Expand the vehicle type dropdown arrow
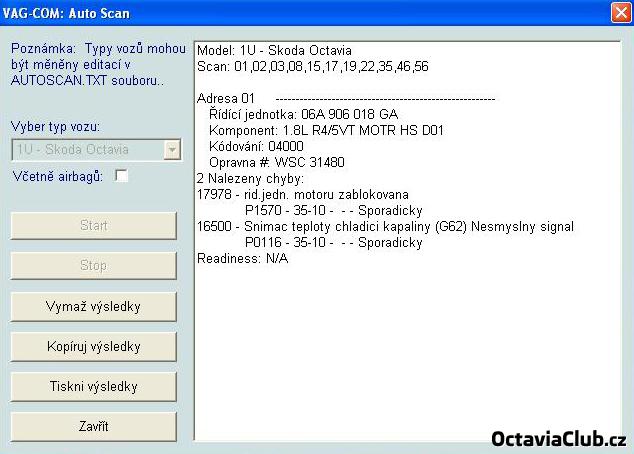 coord(172,150)
